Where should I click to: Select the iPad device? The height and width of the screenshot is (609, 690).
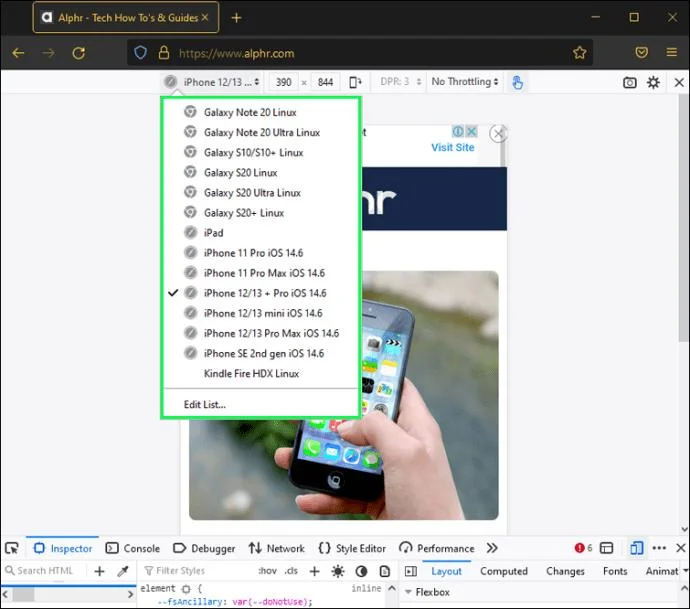[260, 233]
